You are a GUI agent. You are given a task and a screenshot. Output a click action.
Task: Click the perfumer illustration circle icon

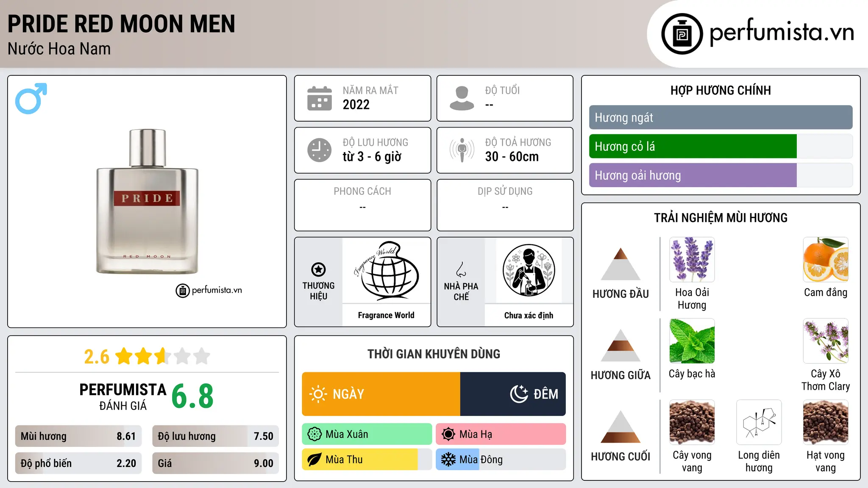click(x=529, y=270)
